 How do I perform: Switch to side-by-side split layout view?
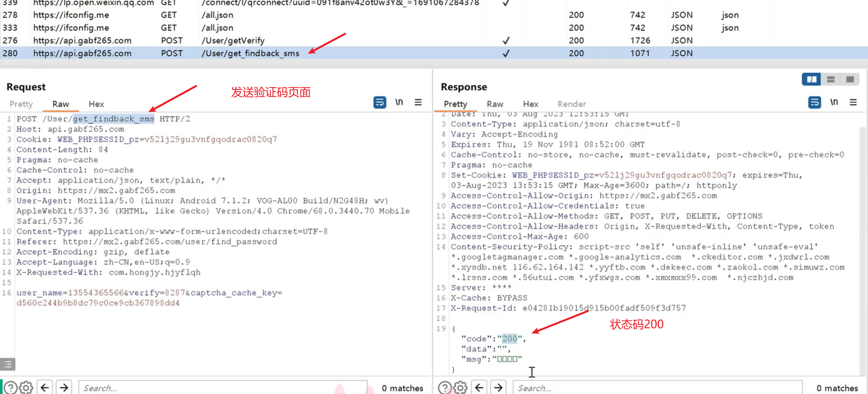pos(811,79)
